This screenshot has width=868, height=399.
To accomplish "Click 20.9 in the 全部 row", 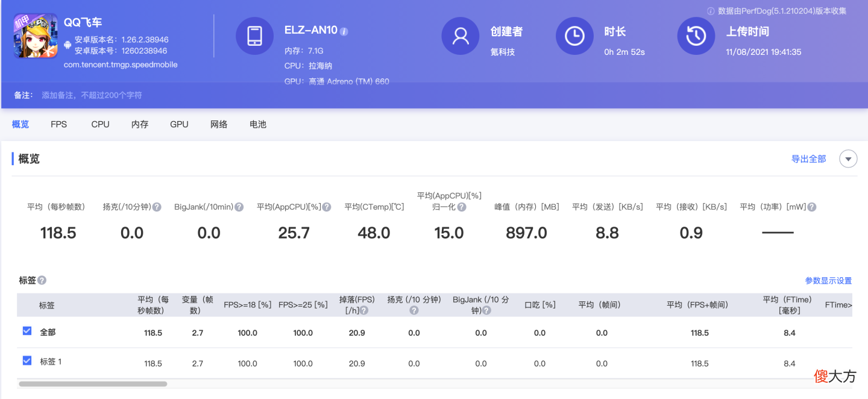I will [x=357, y=333].
